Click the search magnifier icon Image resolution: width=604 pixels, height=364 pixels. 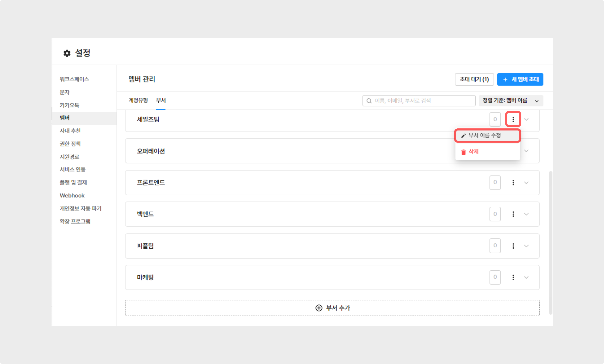(x=369, y=101)
